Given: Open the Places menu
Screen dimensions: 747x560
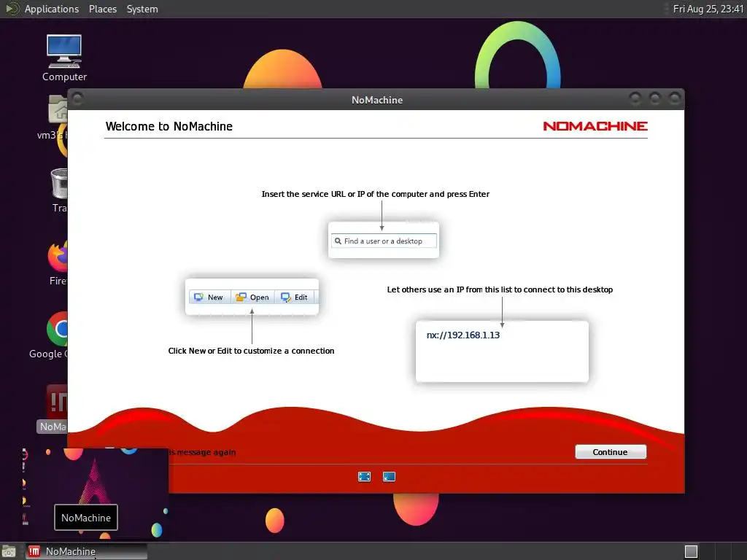Looking at the screenshot, I should [102, 9].
